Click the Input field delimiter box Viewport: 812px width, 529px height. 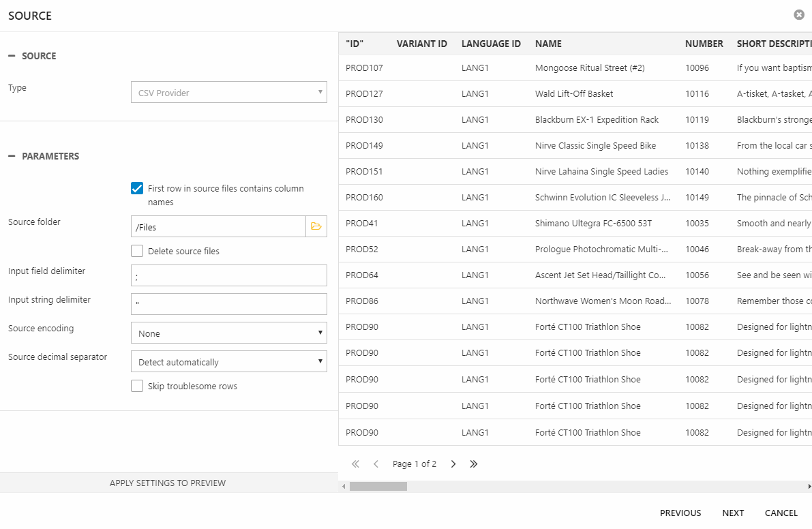coord(228,275)
